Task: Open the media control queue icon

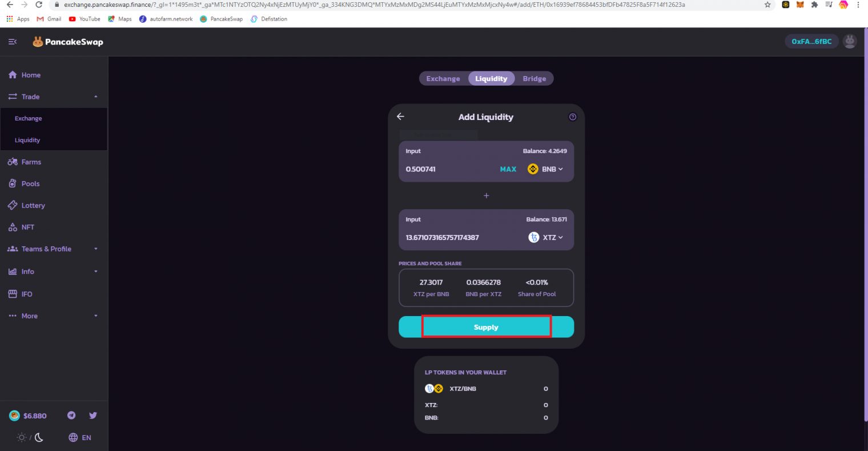Action: tap(829, 5)
